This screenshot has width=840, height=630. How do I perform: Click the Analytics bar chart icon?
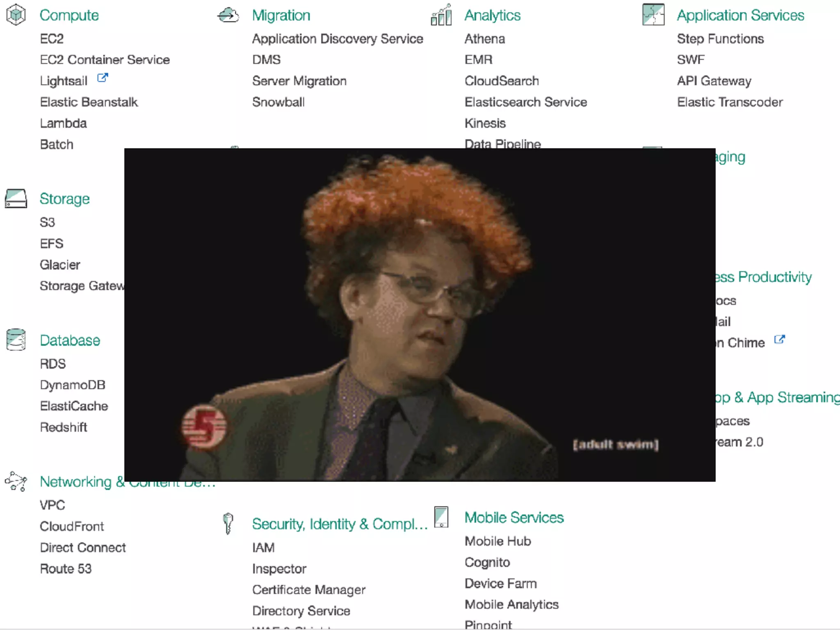pos(441,15)
